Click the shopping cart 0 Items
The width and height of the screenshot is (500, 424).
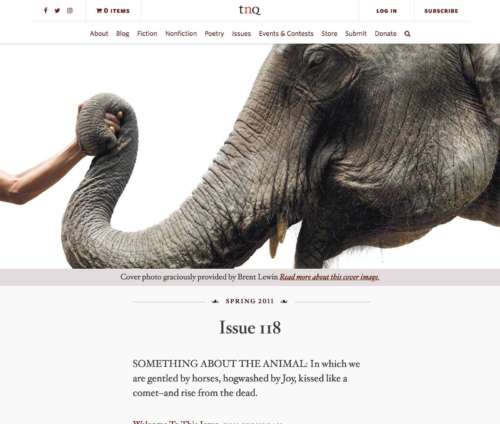(x=113, y=11)
